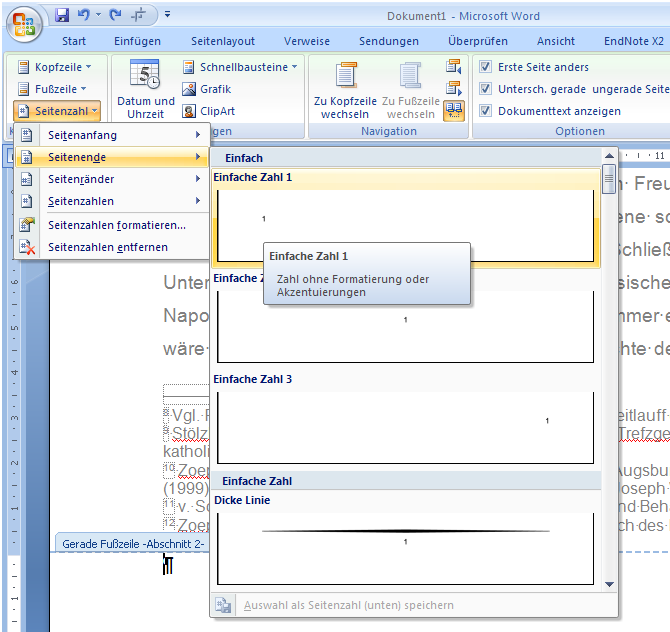The image size is (670, 632).
Task: Open the Start ribbon tab
Action: [73, 41]
